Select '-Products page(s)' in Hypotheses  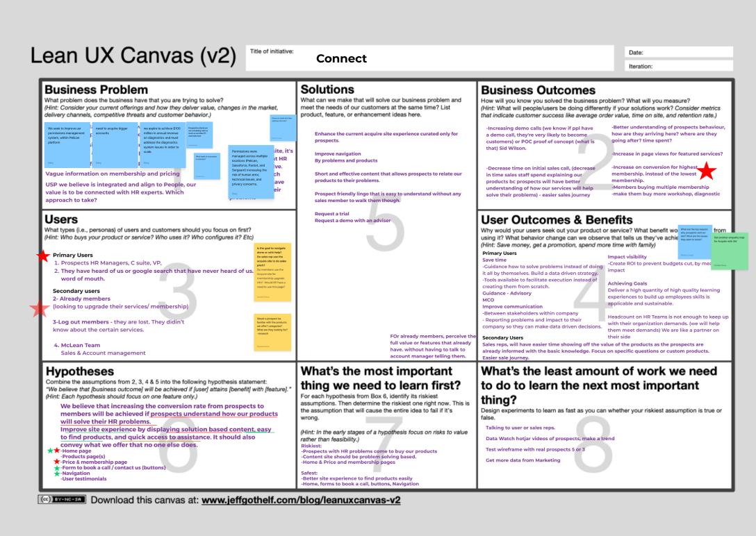coord(83,457)
